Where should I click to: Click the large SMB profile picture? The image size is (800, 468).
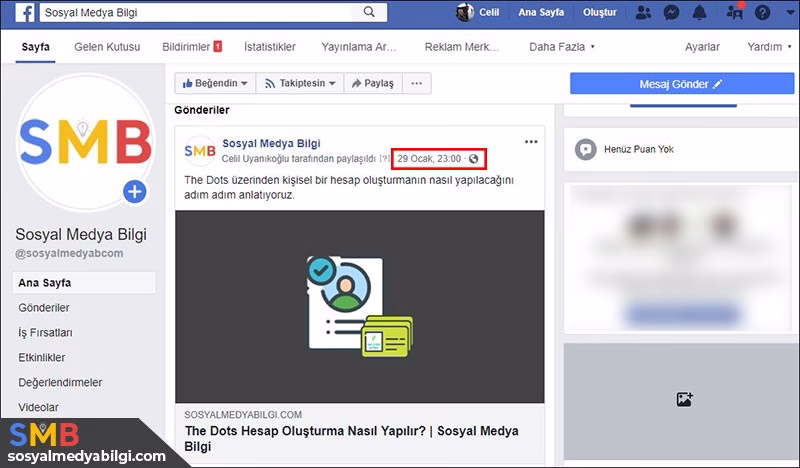pyautogui.click(x=85, y=142)
